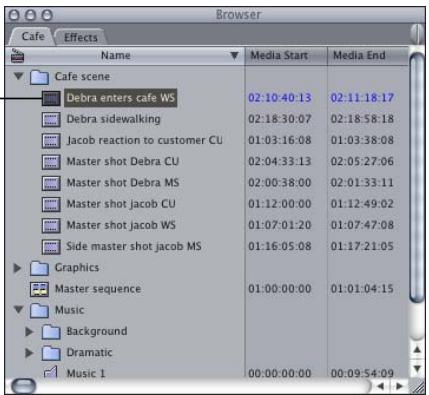The height and width of the screenshot is (395, 429).
Task: Click the Master sequence icon
Action: pyautogui.click(x=39, y=289)
